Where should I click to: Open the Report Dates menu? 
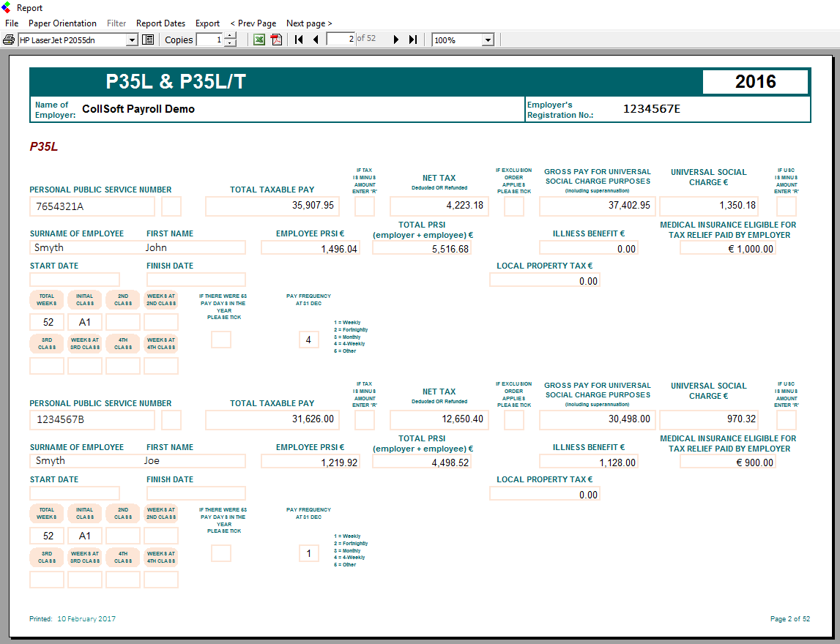click(x=160, y=23)
